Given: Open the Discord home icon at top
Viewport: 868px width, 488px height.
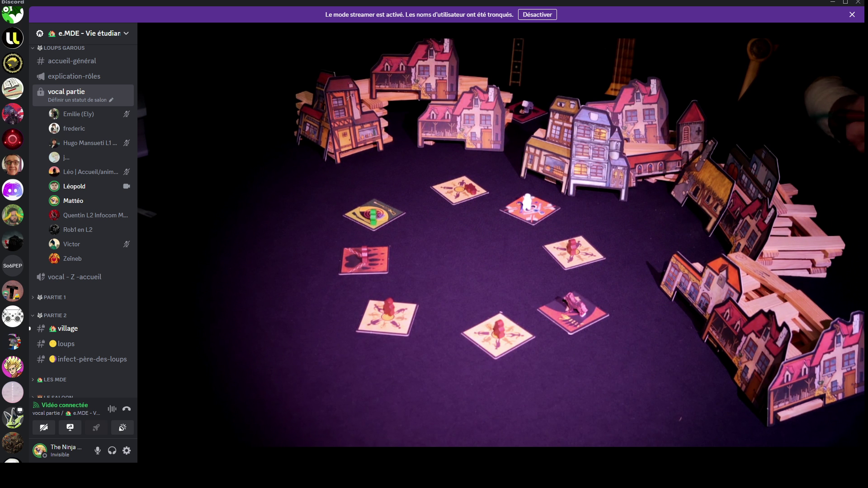Looking at the screenshot, I should [13, 14].
